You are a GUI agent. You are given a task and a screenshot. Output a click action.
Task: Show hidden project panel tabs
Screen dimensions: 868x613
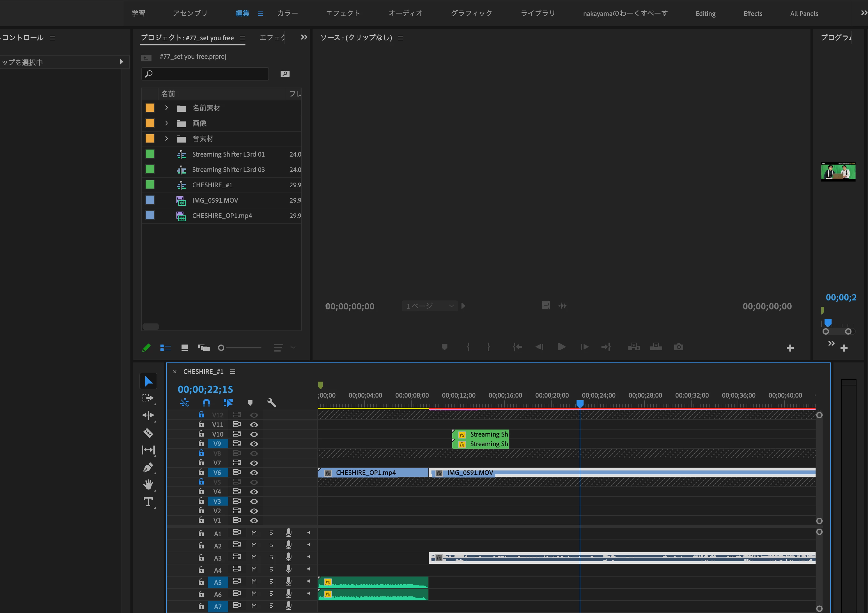click(x=304, y=37)
